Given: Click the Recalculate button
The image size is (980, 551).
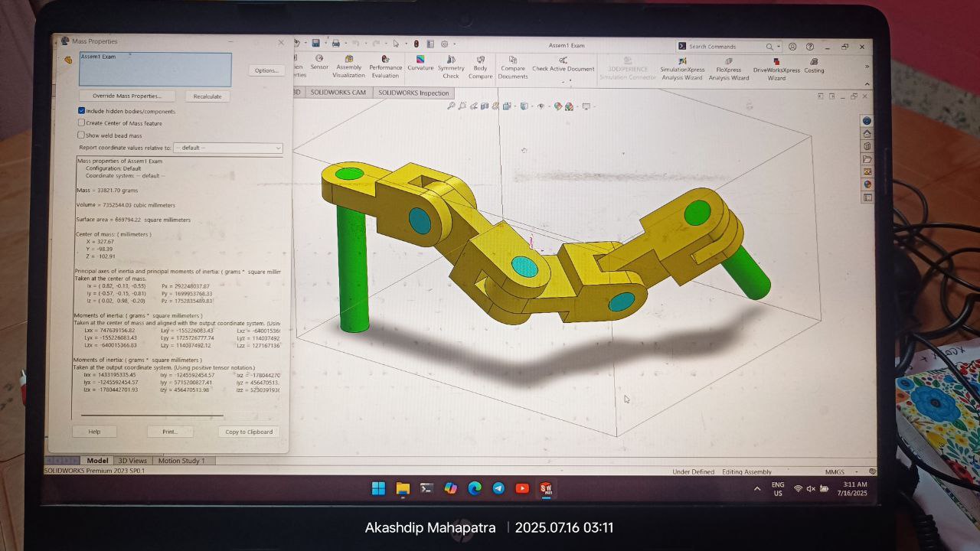Looking at the screenshot, I should click(x=207, y=96).
